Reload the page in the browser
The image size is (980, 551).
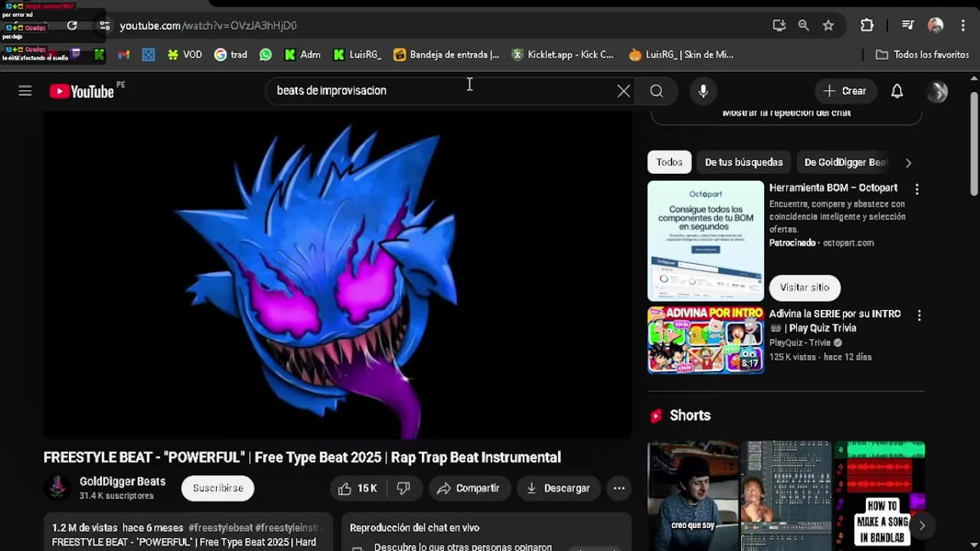(x=72, y=25)
